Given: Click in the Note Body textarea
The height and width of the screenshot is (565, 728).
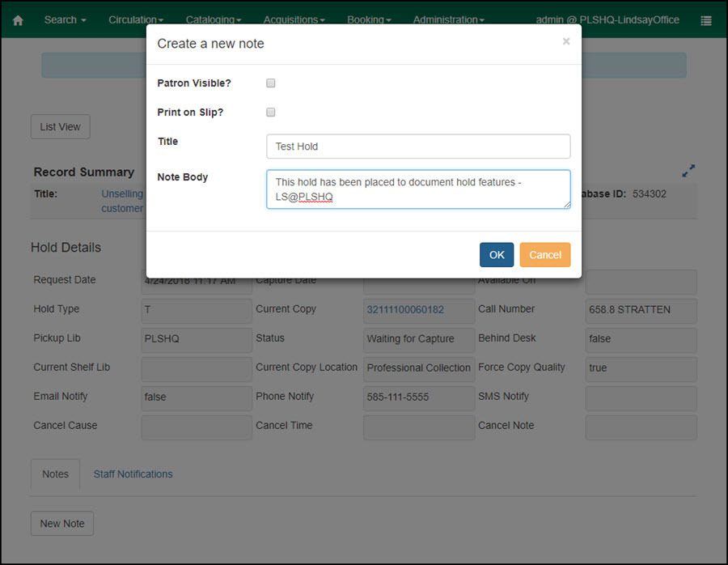Looking at the screenshot, I should pos(418,189).
